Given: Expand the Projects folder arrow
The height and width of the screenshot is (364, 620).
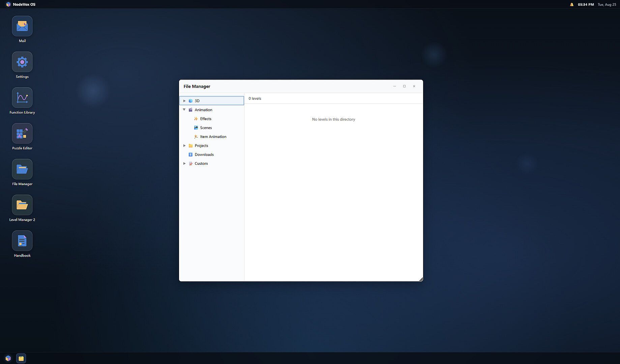Looking at the screenshot, I should pyautogui.click(x=184, y=146).
